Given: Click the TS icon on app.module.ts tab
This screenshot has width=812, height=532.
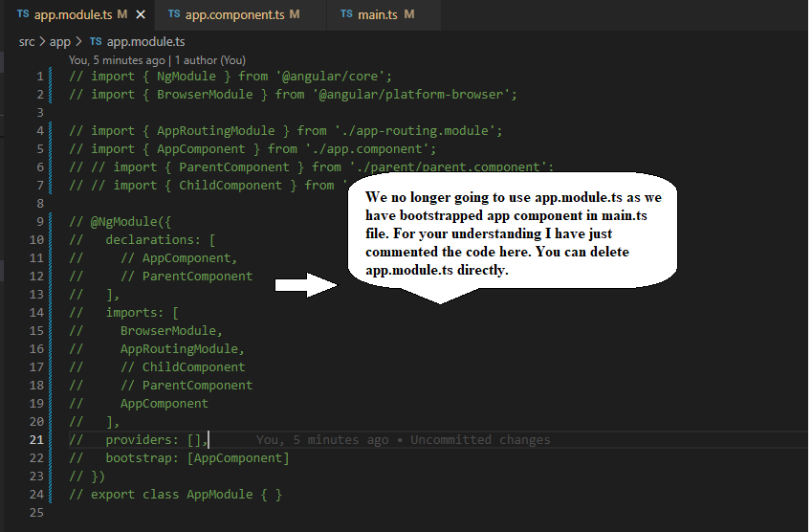Looking at the screenshot, I should click(x=23, y=14).
